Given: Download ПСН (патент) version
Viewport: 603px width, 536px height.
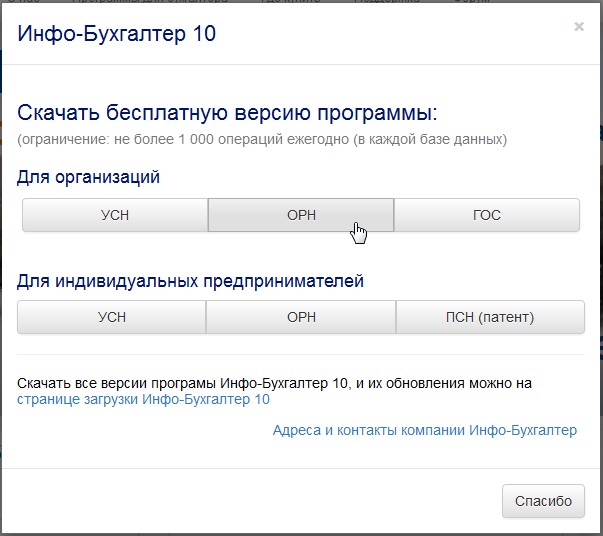Looking at the screenshot, I should click(x=490, y=317).
